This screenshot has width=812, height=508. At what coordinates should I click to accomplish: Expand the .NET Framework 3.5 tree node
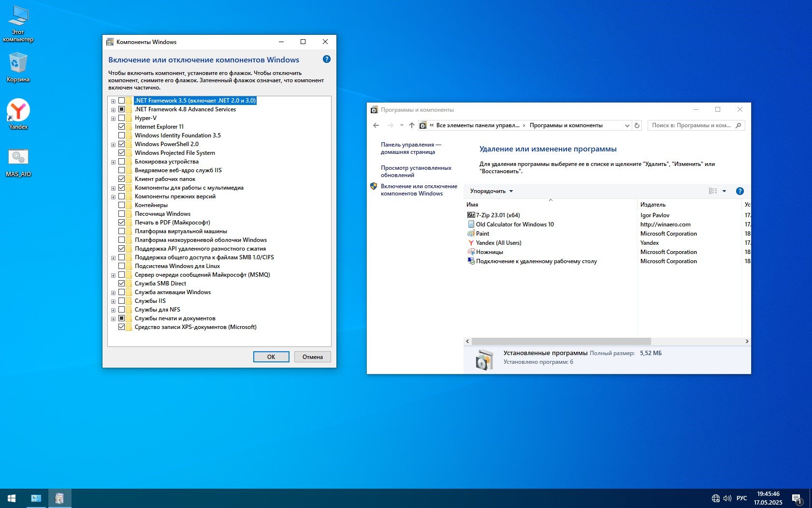113,101
